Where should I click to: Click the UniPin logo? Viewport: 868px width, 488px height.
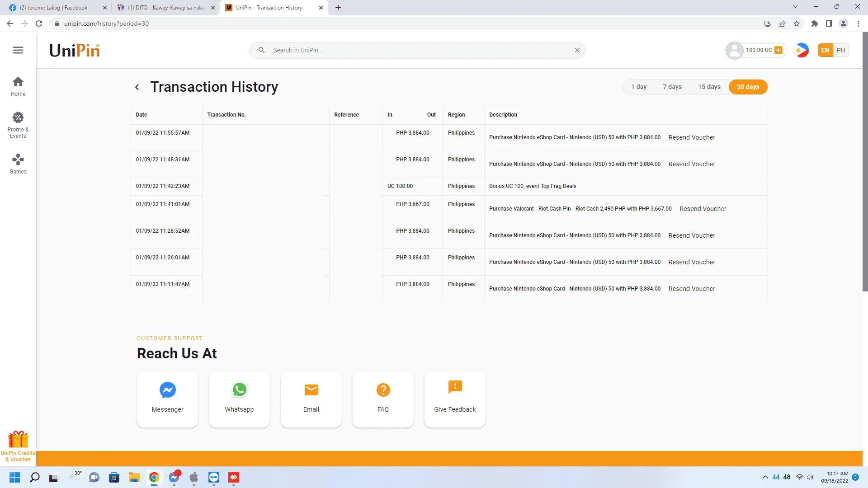[x=74, y=50]
